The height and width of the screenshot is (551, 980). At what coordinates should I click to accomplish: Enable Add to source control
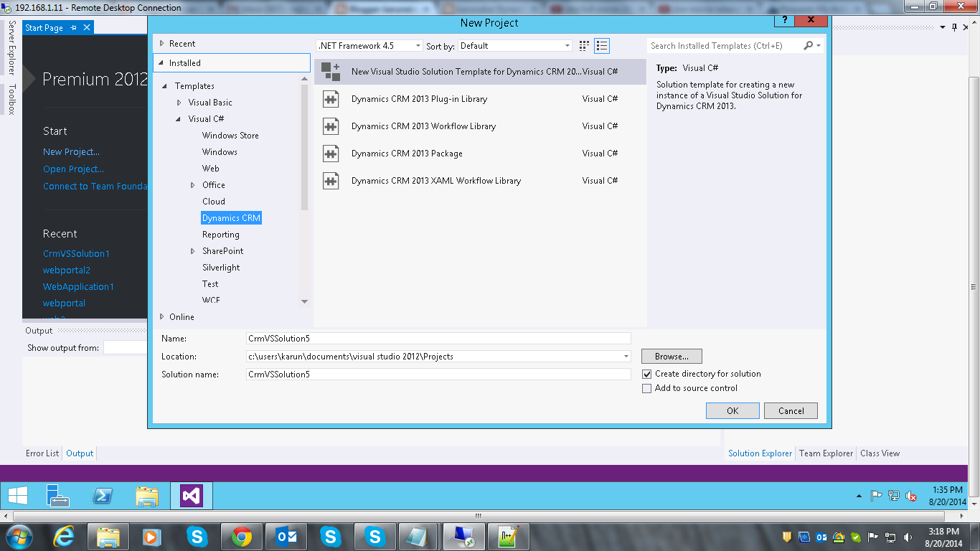click(646, 388)
